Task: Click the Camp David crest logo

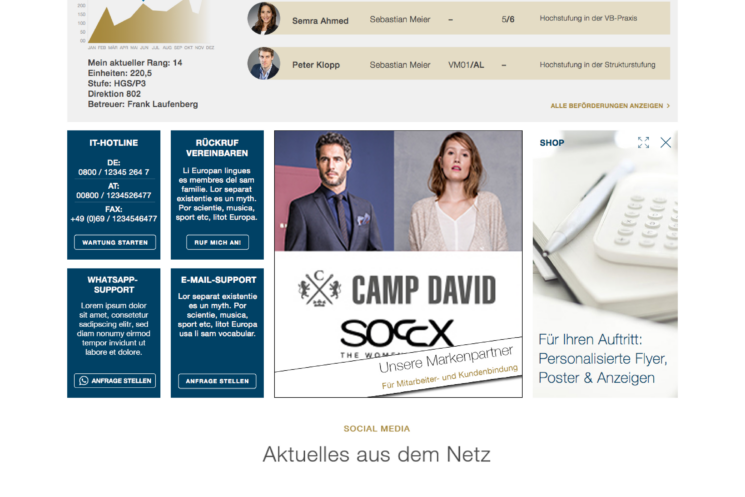Action: [319, 288]
